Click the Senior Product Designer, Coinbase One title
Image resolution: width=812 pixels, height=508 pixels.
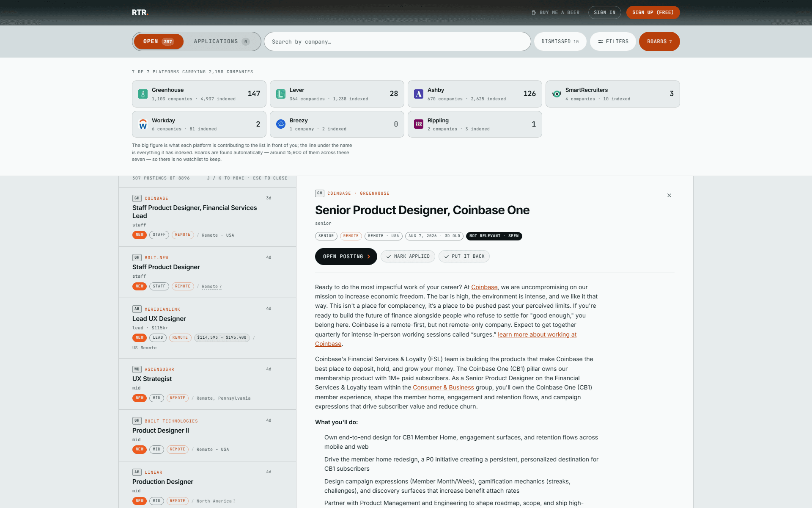coord(422,210)
